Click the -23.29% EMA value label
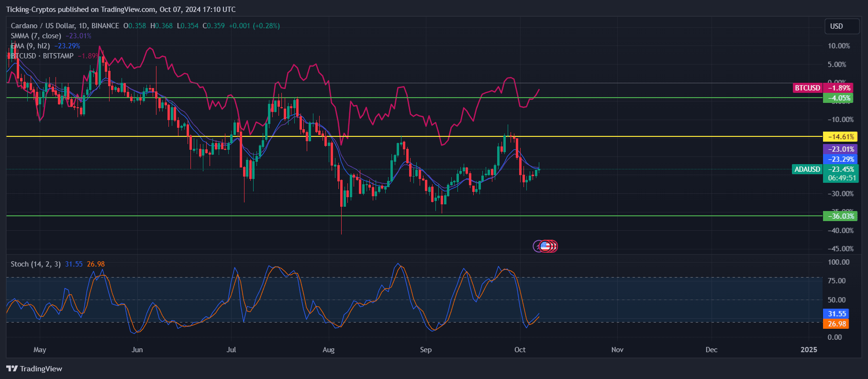This screenshot has width=868, height=379. click(840, 159)
